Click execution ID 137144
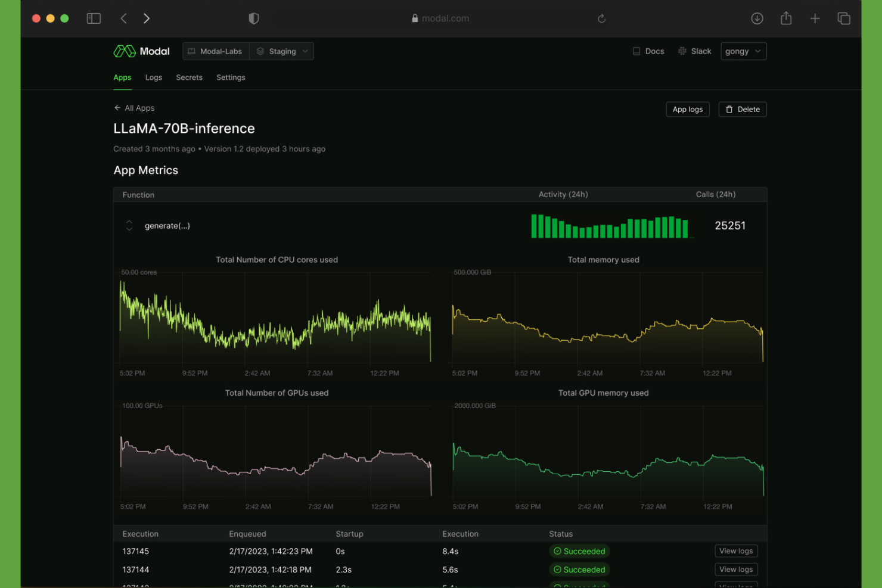Screen dimensions: 882x588 tap(136, 570)
